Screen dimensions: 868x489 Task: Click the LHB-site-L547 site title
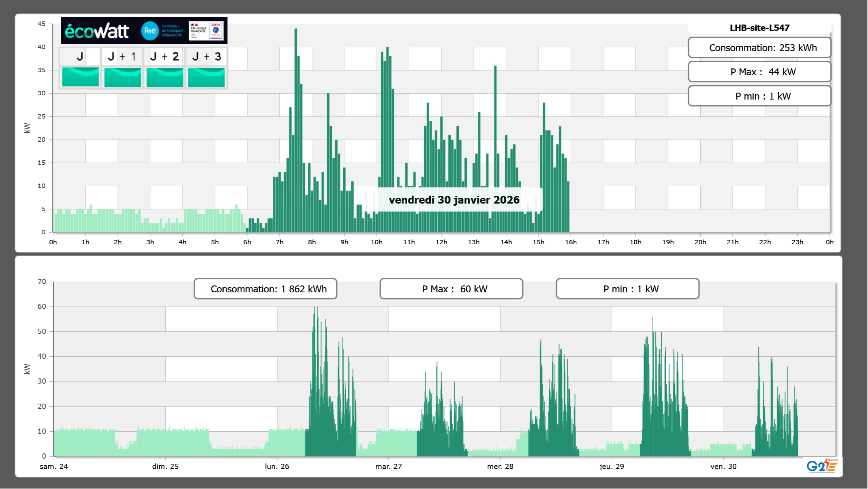pos(759,28)
